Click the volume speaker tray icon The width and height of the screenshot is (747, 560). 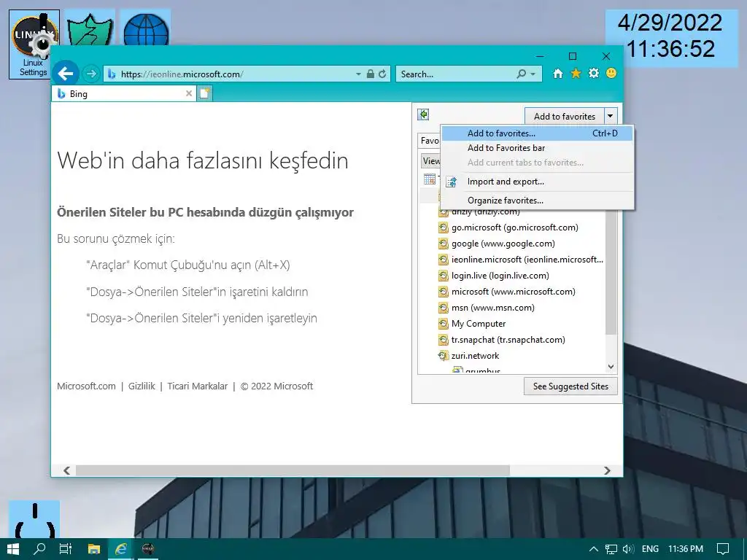point(628,549)
